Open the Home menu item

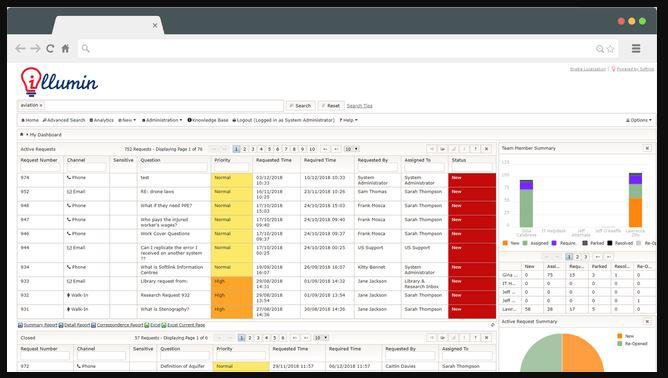[30, 120]
